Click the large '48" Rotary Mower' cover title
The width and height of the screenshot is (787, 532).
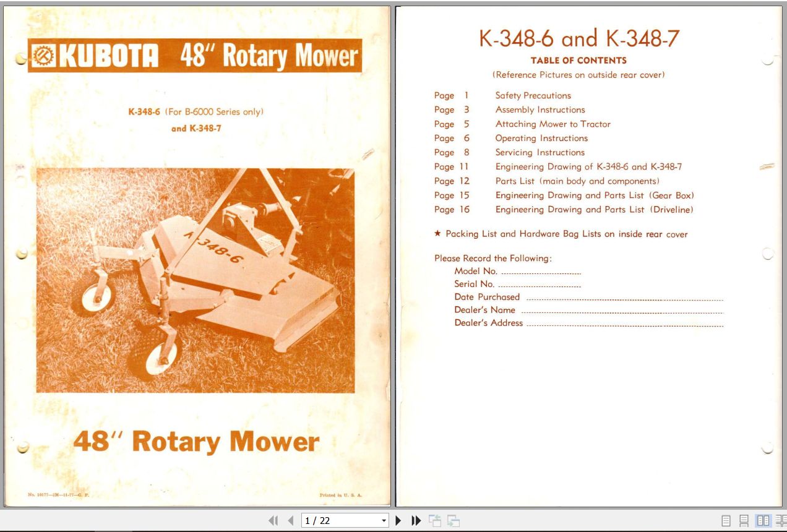[x=196, y=442]
